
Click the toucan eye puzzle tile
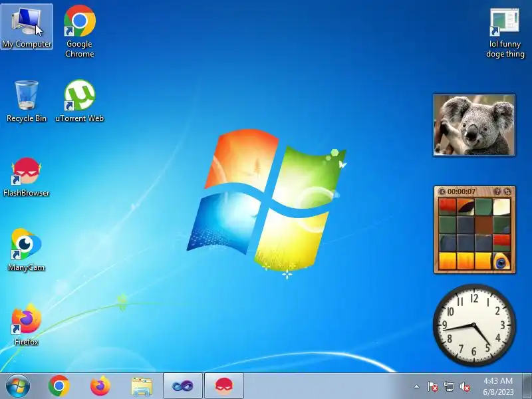[x=501, y=261]
